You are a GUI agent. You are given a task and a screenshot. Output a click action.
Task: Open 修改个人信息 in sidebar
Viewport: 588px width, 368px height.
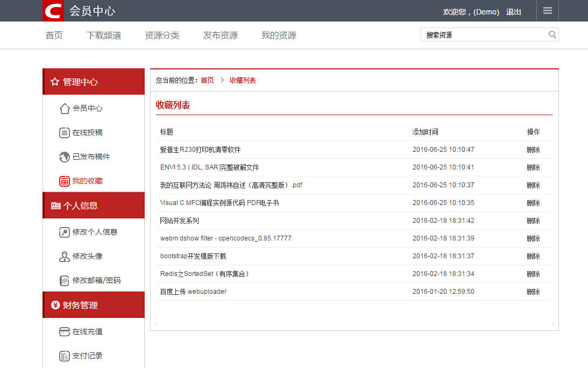95,232
